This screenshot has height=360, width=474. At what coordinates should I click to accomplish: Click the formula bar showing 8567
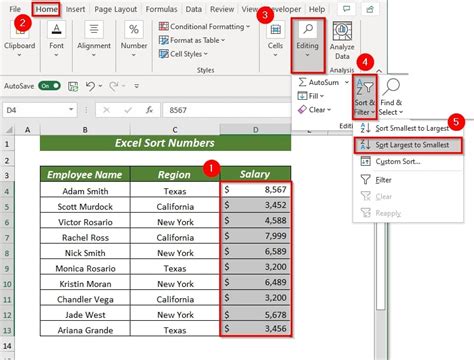pos(227,110)
